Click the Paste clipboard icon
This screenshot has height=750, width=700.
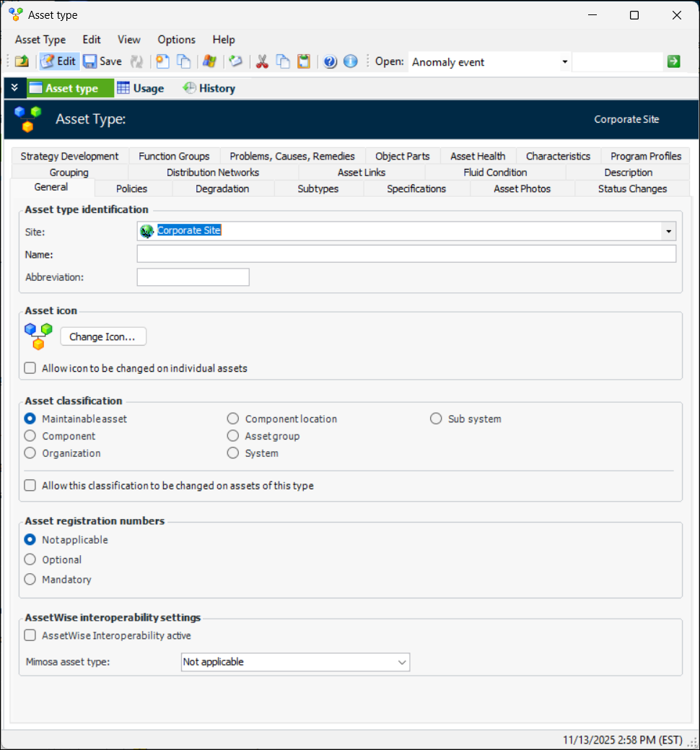[x=304, y=61]
